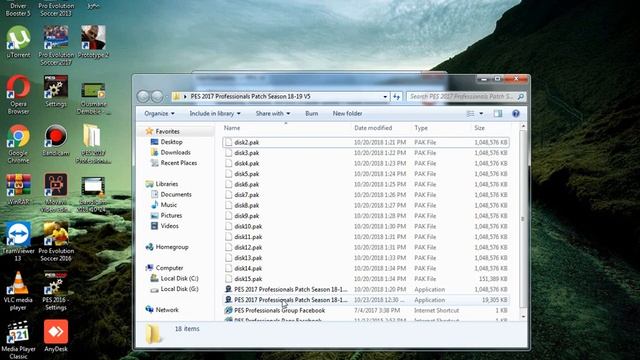Open the PES 2017 Professionals desktop folder
The height and width of the screenshot is (360, 640).
pos(93,144)
